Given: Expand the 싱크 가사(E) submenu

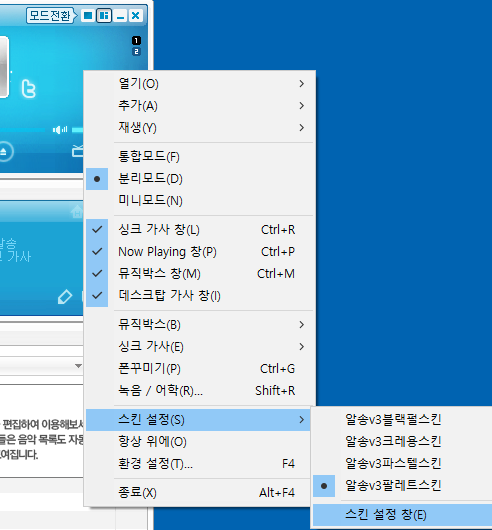Looking at the screenshot, I should pos(199,346).
